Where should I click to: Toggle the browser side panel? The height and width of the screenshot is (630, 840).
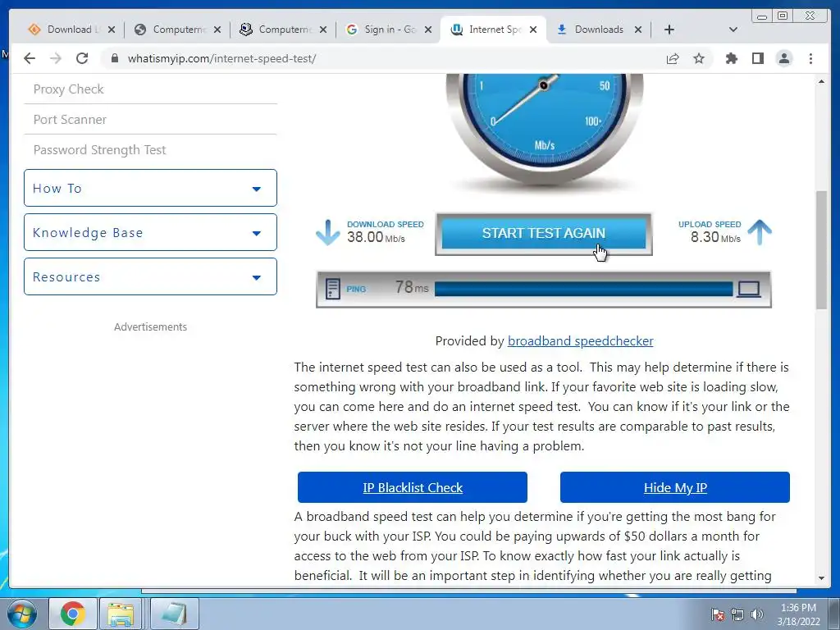pos(757,58)
